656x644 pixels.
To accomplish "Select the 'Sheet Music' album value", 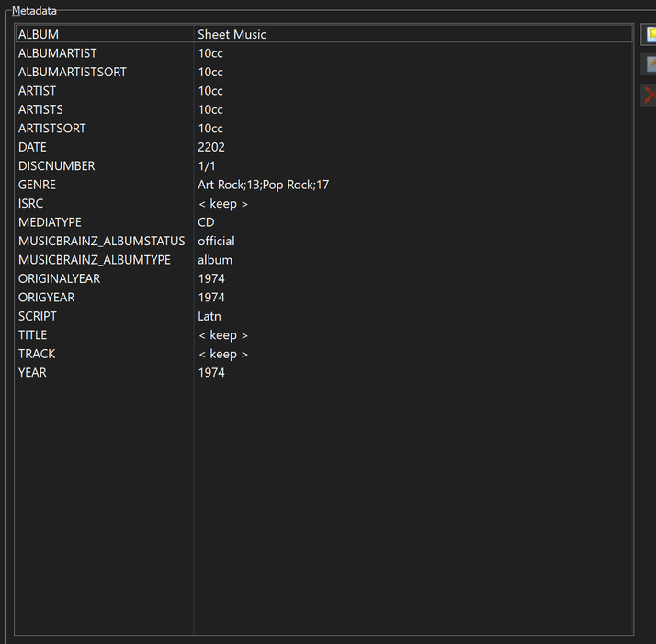I will tap(232, 34).
